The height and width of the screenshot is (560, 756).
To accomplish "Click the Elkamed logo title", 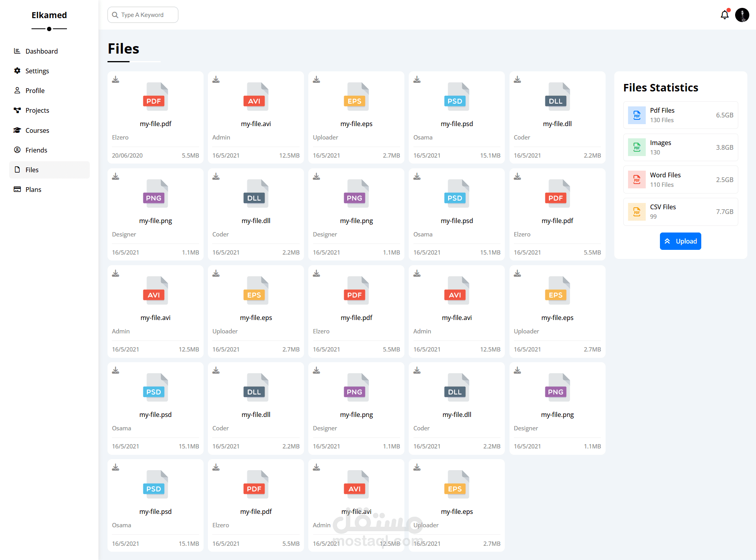I will pyautogui.click(x=49, y=15).
